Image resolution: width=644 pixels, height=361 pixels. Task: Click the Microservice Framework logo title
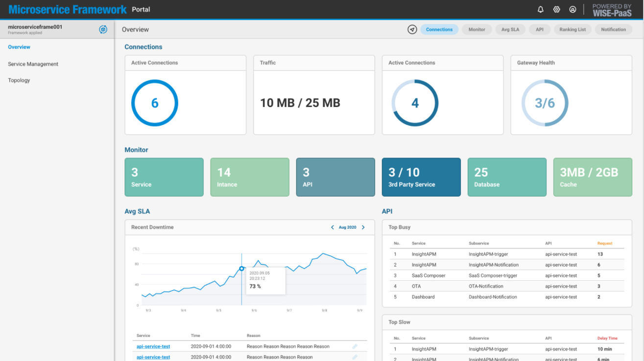68,9
